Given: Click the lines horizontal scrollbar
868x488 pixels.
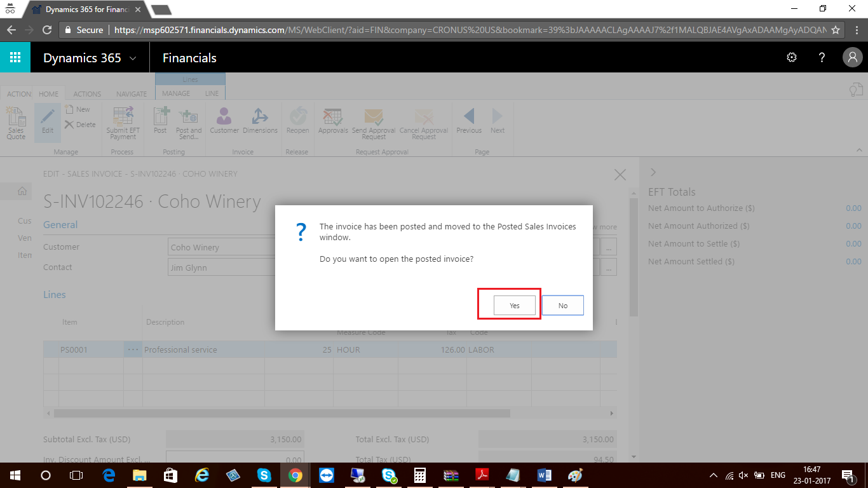Looking at the screenshot, I should click(x=281, y=413).
